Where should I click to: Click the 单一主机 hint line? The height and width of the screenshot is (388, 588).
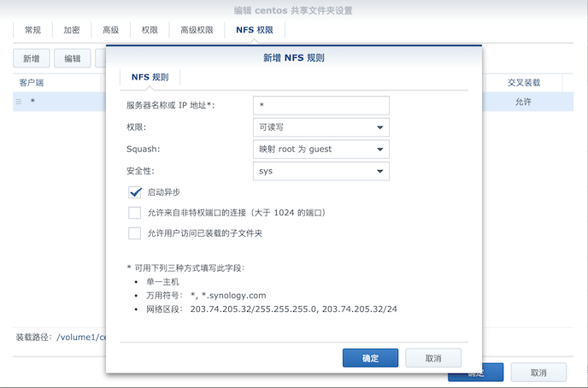click(162, 281)
